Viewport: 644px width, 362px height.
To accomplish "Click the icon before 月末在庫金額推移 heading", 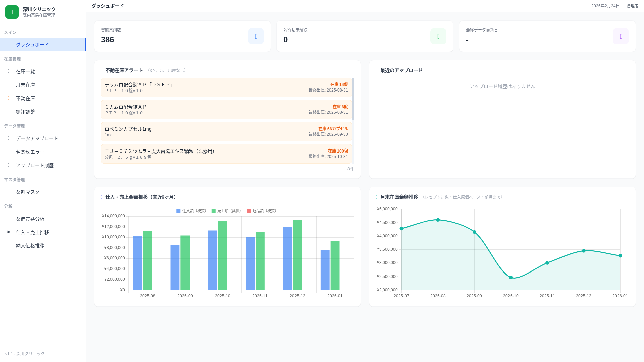I will 377,197.
